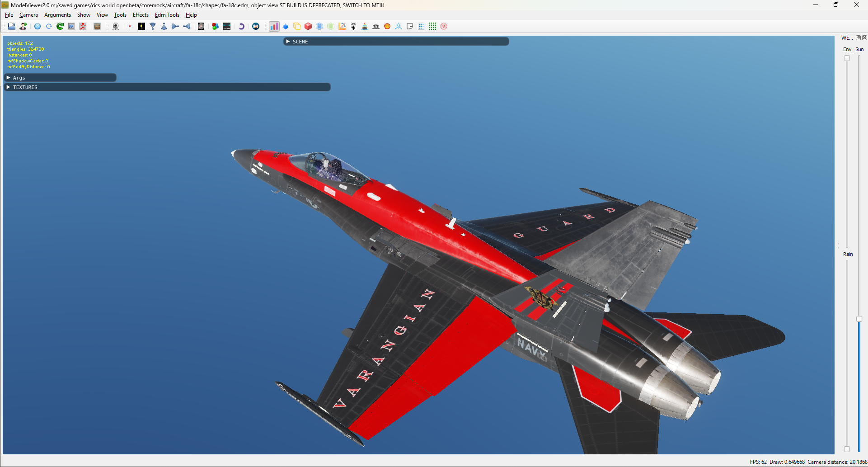Image resolution: width=868 pixels, height=467 pixels.
Task: Open the Effects menu
Action: tap(141, 15)
